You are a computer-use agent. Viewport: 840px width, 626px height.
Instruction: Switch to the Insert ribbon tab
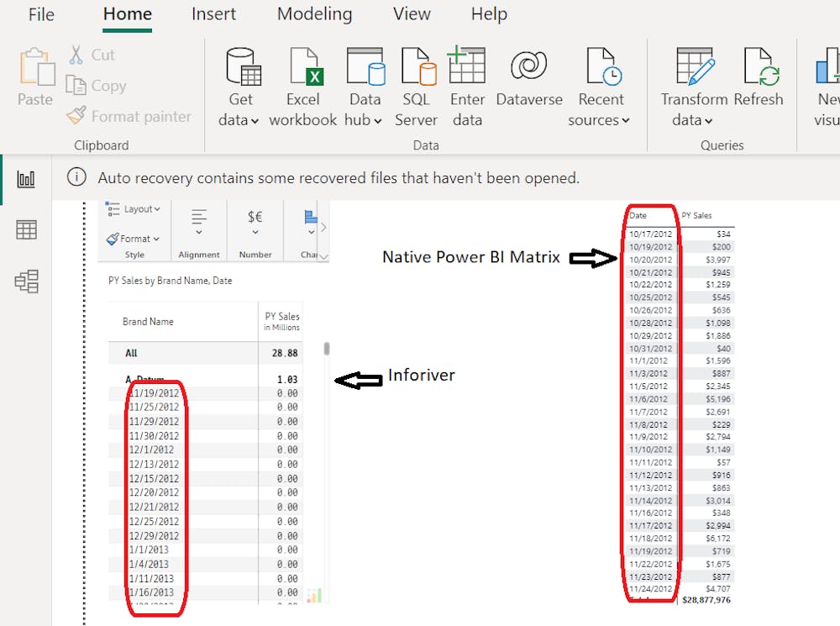(213, 14)
